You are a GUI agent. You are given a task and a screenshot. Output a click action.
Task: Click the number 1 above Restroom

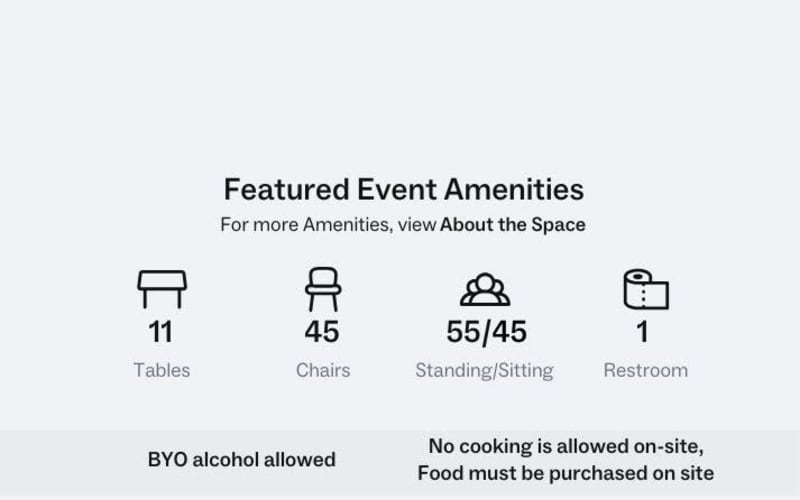click(643, 331)
